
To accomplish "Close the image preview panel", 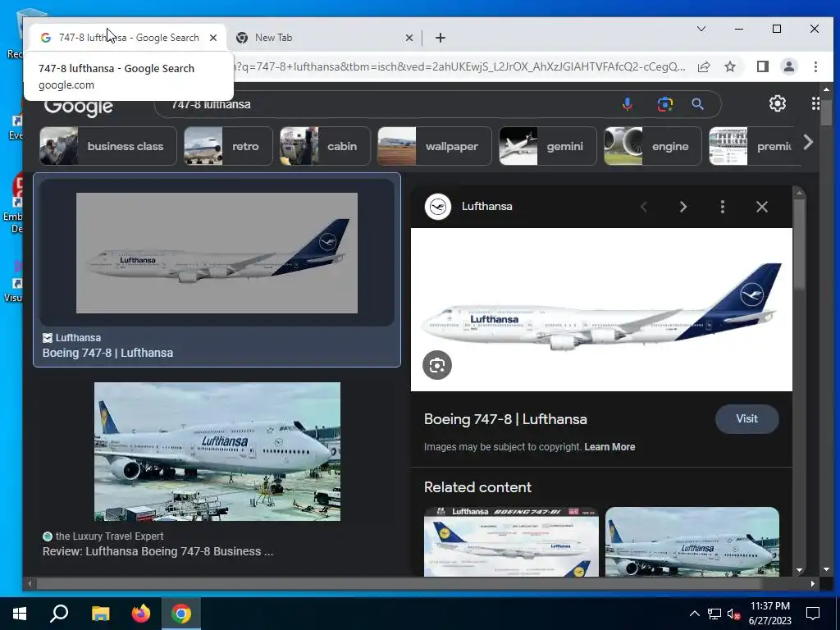I will click(x=762, y=207).
